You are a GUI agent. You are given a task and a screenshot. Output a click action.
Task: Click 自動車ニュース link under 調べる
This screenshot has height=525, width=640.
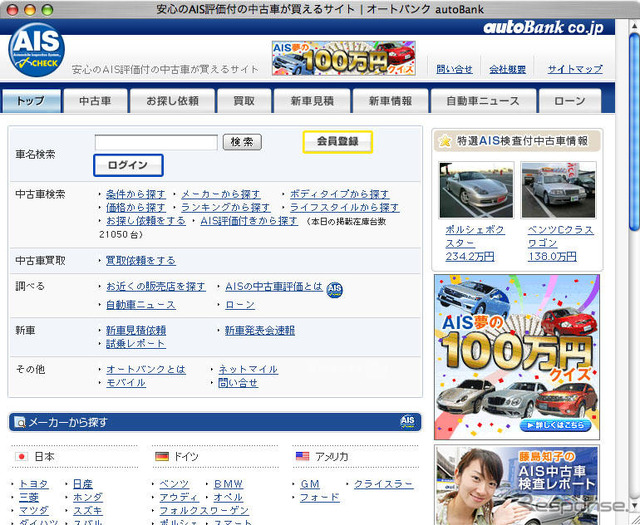(x=141, y=305)
